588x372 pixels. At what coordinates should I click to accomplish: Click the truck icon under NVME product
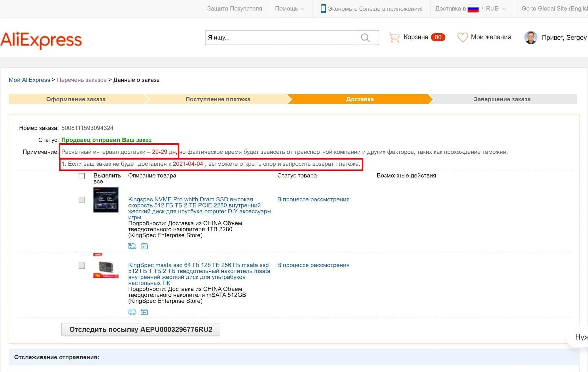(x=132, y=246)
